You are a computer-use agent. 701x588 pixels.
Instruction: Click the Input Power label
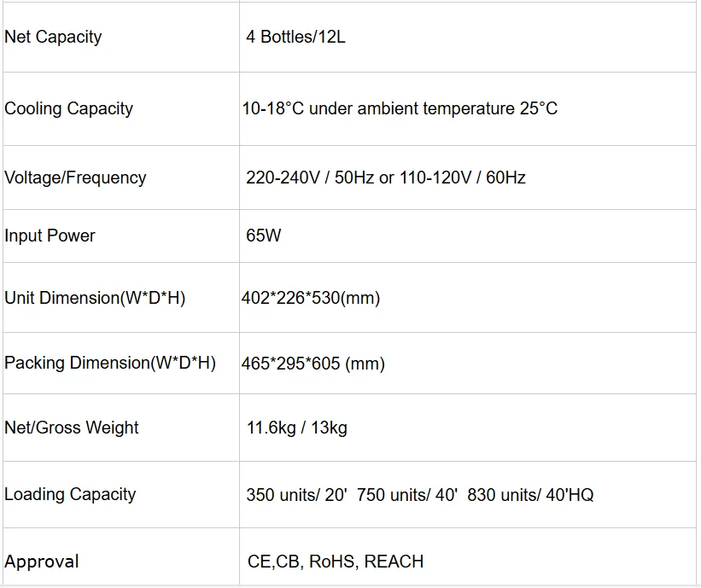50,236
